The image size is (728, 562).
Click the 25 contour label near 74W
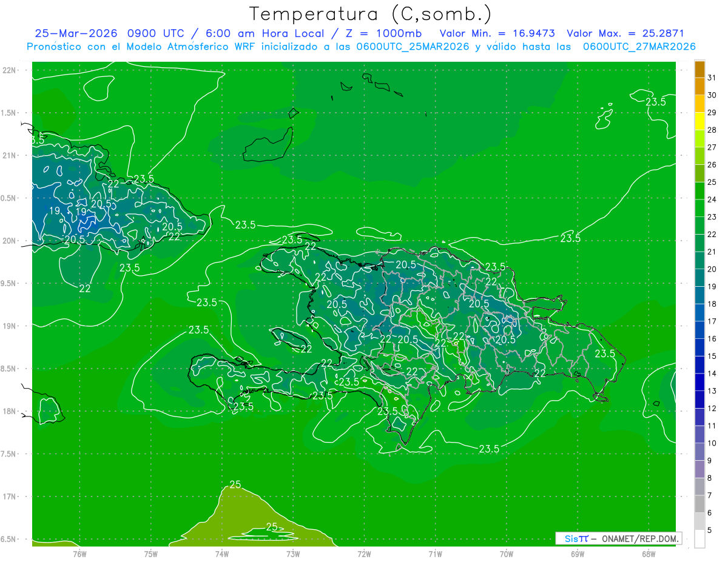[235, 484]
